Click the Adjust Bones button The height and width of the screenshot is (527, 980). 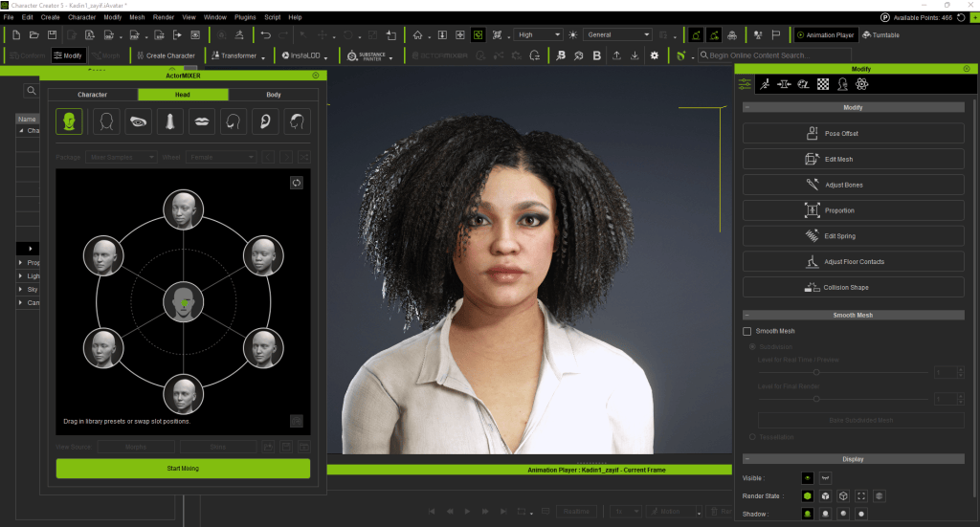pos(853,185)
